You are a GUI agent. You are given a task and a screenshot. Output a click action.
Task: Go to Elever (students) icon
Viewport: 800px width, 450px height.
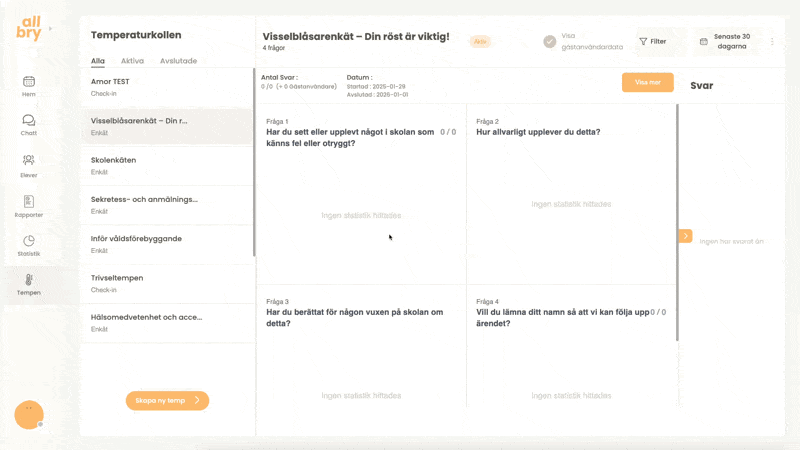point(29,161)
